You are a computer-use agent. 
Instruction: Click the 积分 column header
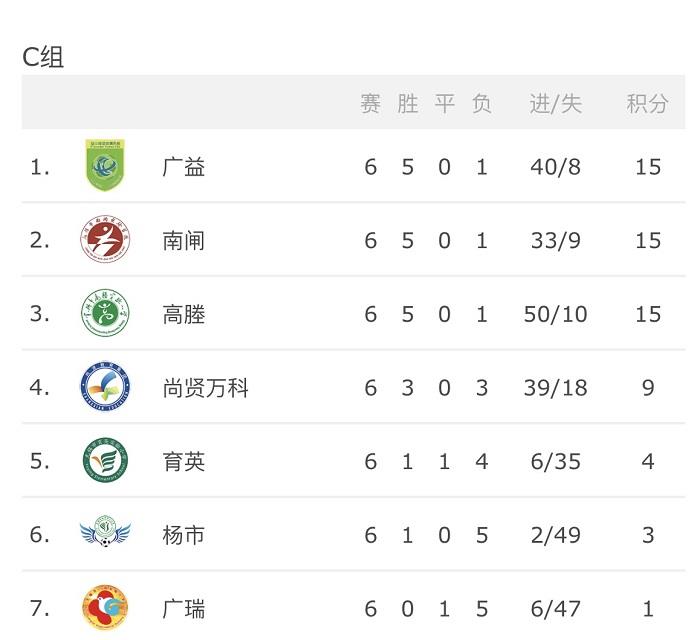coord(647,104)
